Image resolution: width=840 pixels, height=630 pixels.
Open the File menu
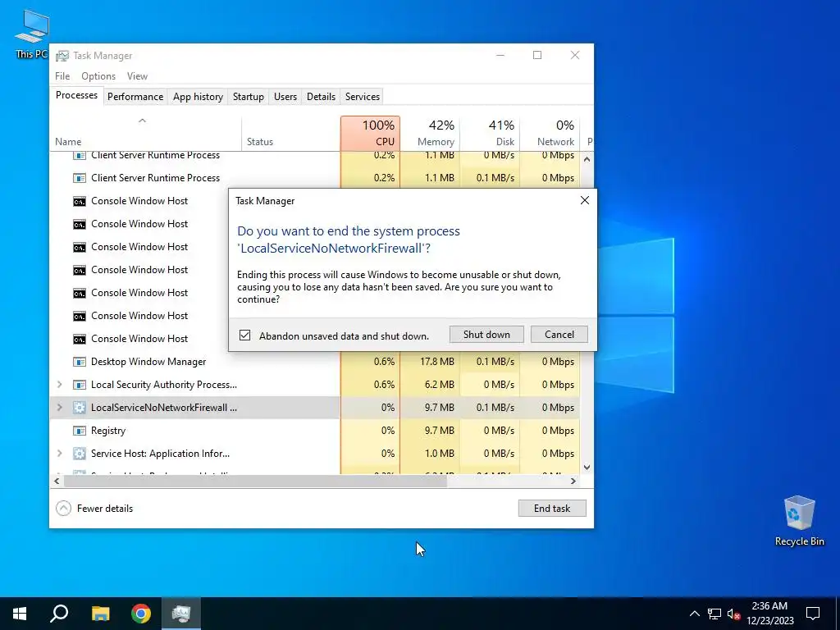(x=62, y=76)
